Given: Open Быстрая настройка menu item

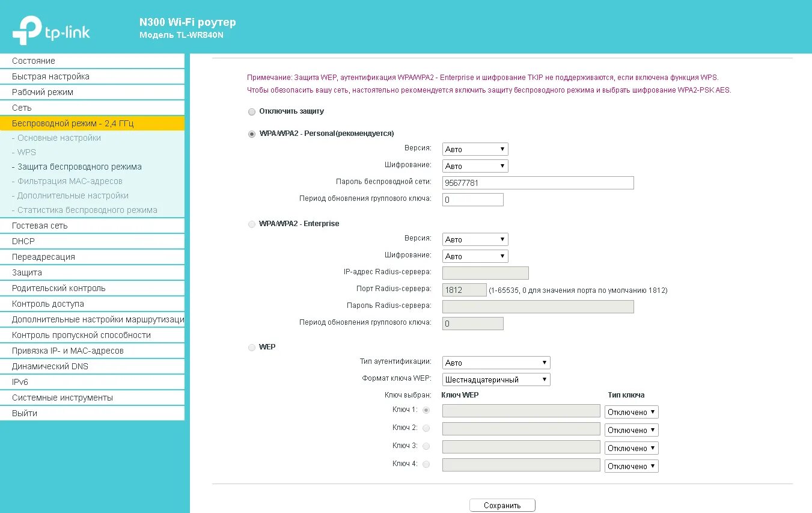Looking at the screenshot, I should point(92,76).
